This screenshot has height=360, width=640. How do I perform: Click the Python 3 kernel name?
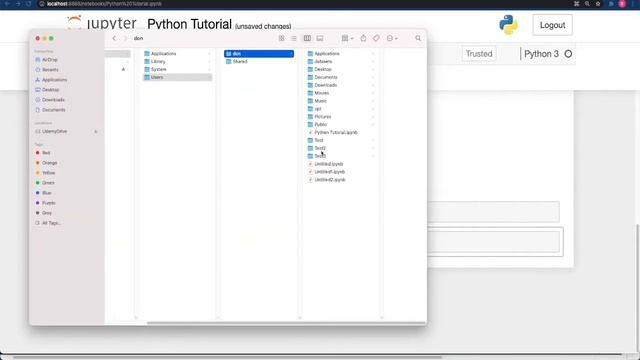click(541, 54)
